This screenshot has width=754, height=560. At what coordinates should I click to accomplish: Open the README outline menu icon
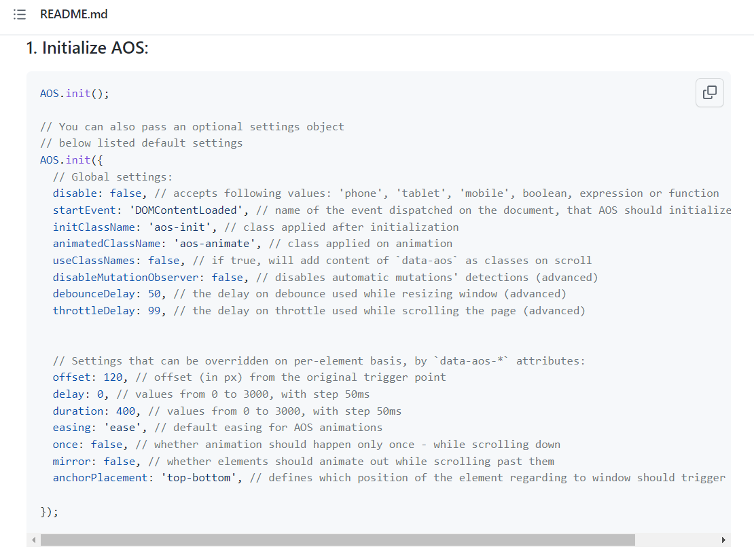click(x=20, y=14)
